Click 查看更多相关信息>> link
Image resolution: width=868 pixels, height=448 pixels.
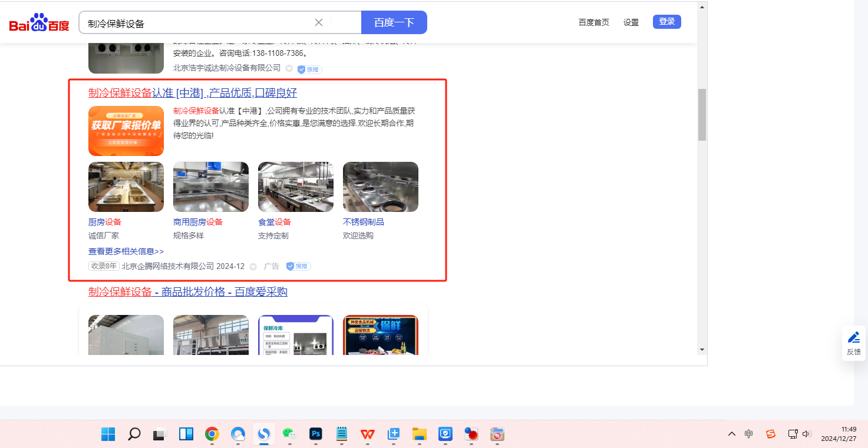[126, 251]
